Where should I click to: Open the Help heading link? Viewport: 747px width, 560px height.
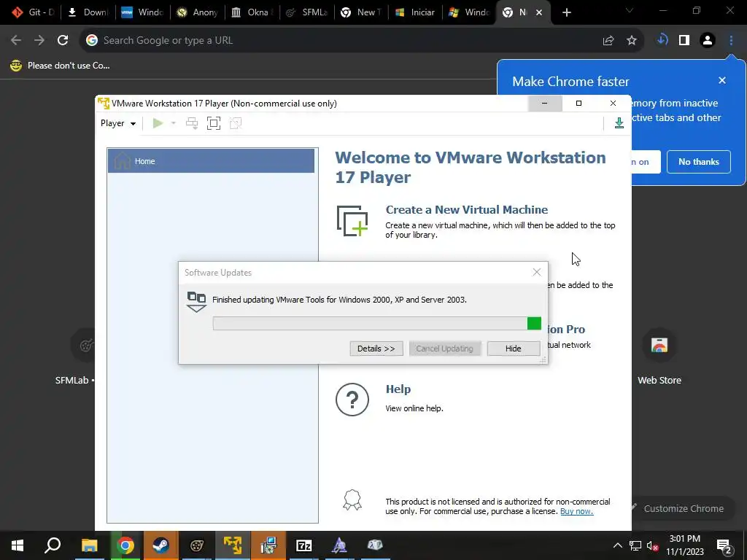click(398, 389)
